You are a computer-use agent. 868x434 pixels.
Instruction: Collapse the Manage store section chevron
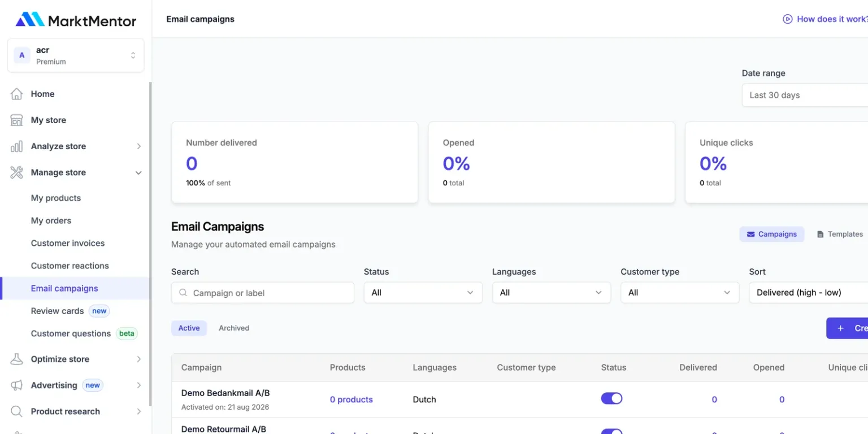pos(138,172)
